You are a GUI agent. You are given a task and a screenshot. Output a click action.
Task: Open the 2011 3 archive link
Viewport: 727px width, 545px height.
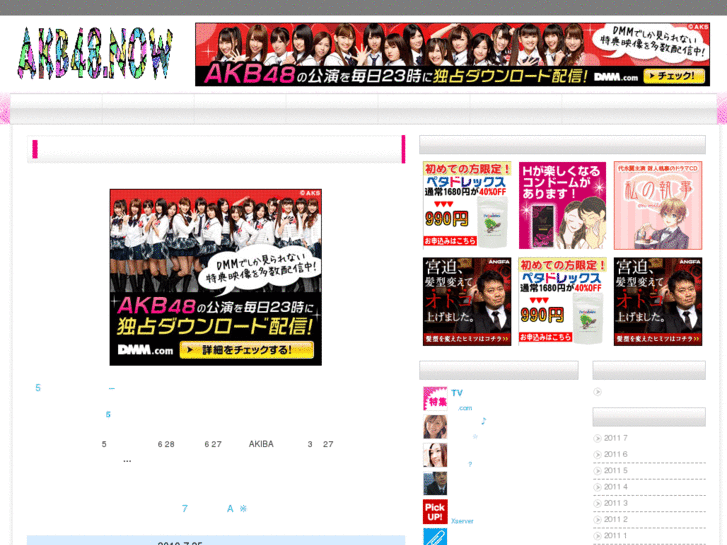[616, 503]
